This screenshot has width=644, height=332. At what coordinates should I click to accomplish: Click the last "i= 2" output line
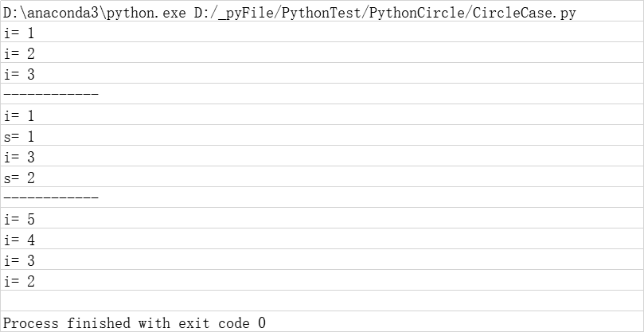pyautogui.click(x=19, y=282)
